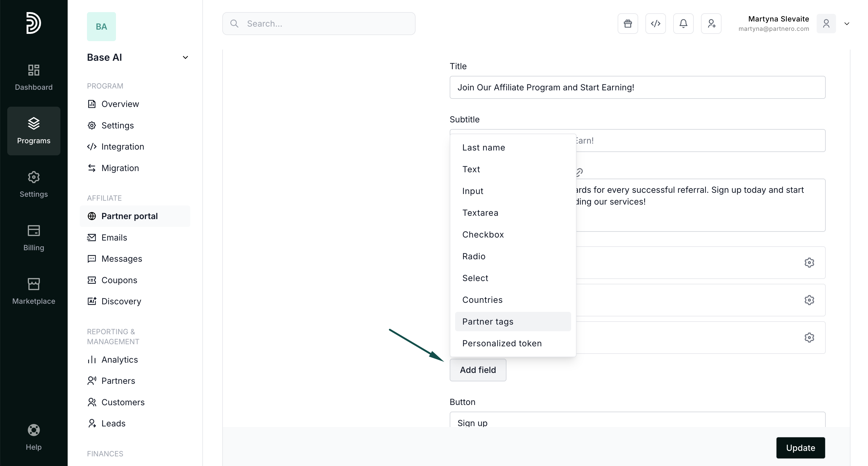The height and width of the screenshot is (466, 868).
Task: Select Countries from the field menu
Action: [482, 300]
